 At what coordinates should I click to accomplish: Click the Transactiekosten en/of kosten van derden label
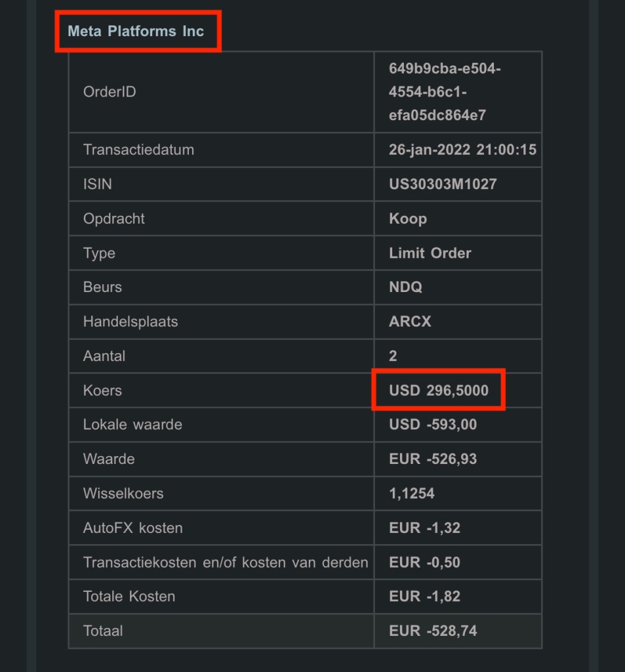(226, 562)
